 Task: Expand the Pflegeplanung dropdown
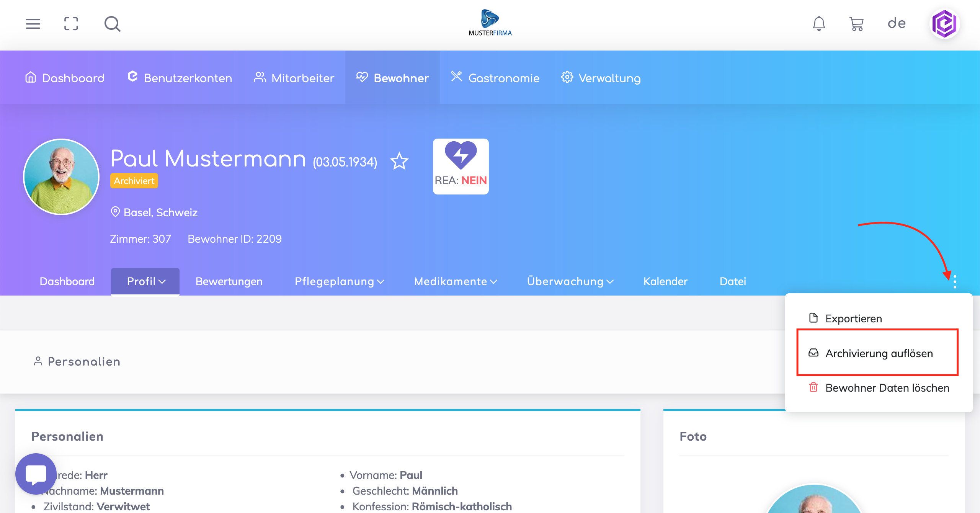click(339, 281)
